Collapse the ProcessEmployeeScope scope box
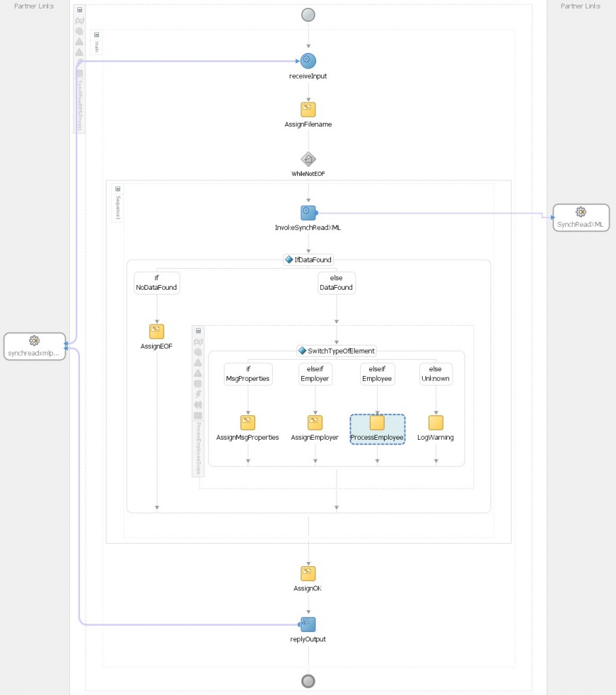 (198, 331)
